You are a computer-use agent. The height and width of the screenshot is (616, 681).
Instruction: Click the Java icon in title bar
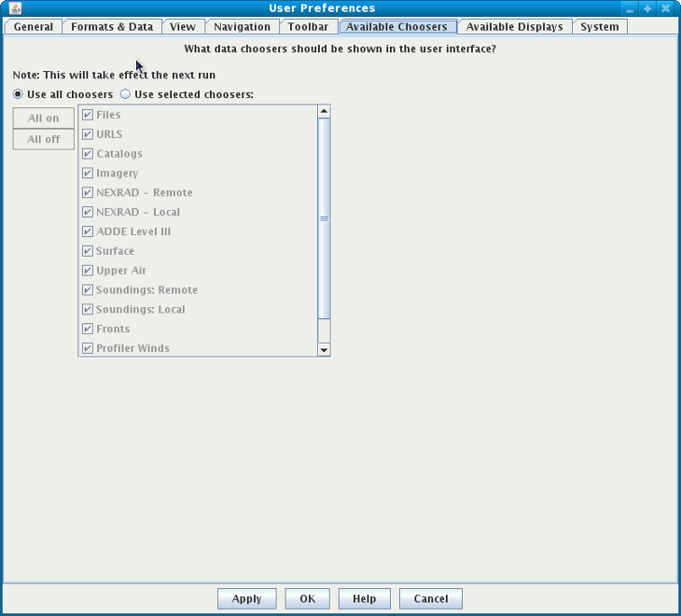pyautogui.click(x=15, y=8)
